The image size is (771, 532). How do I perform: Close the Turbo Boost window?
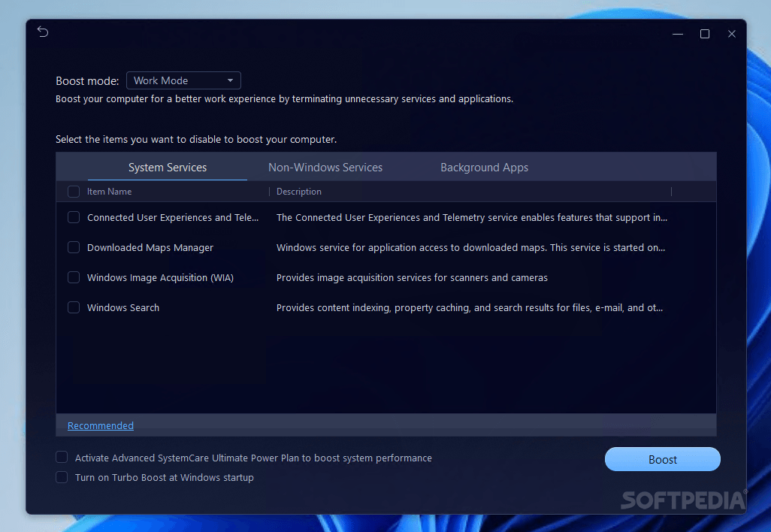point(732,34)
